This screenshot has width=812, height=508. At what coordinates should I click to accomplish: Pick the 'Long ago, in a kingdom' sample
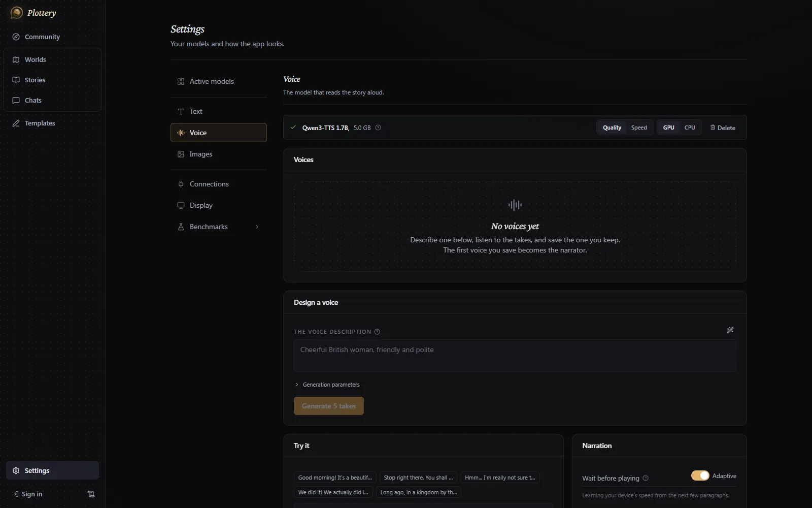pos(419,492)
